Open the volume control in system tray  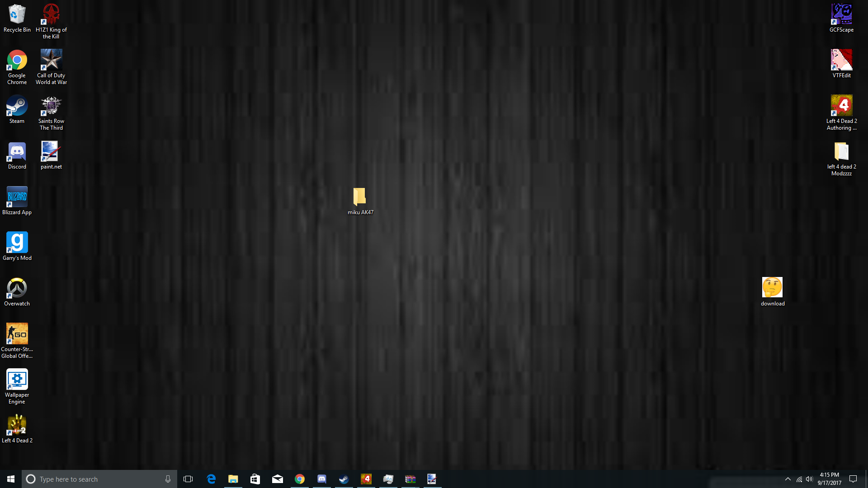pyautogui.click(x=809, y=479)
